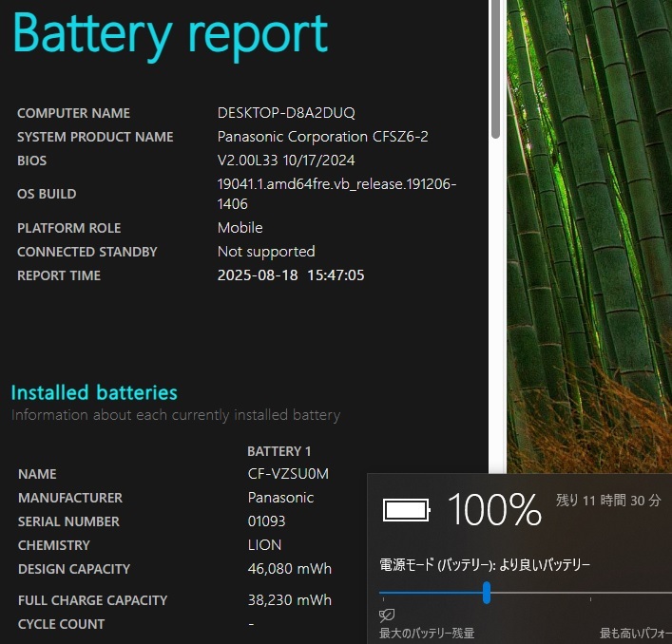The width and height of the screenshot is (672, 644).
Task: Select computer name value DESKTOP-D8A2DUQ
Action: 286,113
